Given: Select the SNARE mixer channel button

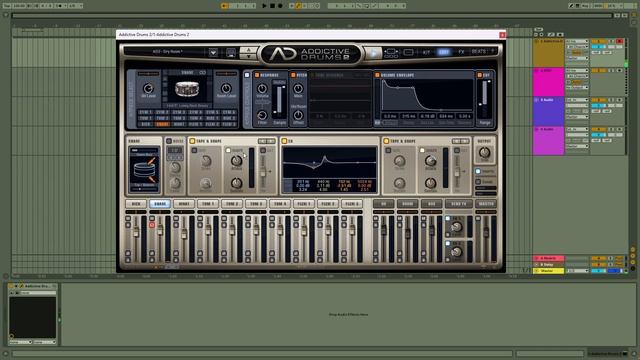Looking at the screenshot, I should 160,204.
